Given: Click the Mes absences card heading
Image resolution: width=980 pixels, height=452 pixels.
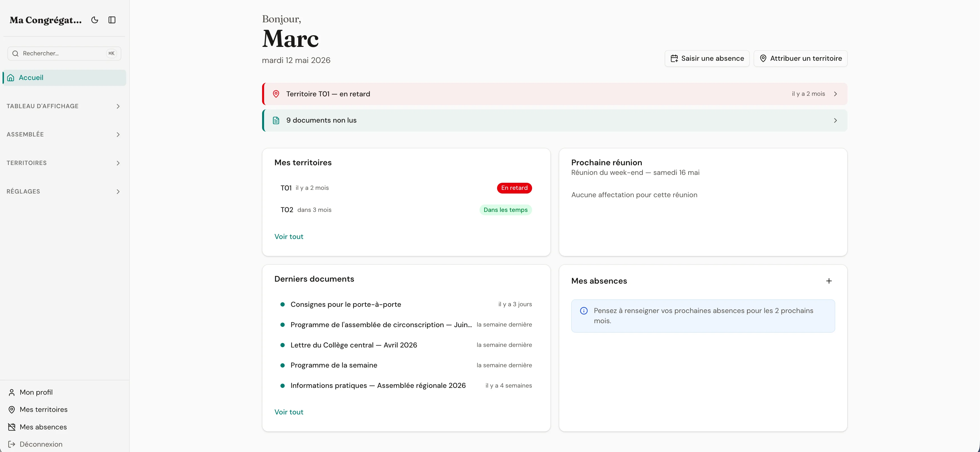Looking at the screenshot, I should click(x=599, y=281).
